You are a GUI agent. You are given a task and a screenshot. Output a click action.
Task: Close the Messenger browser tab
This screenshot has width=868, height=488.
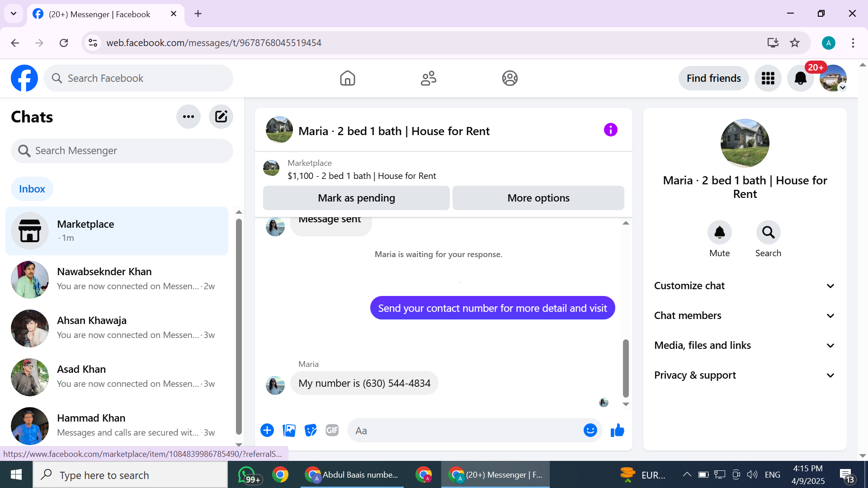pyautogui.click(x=174, y=14)
